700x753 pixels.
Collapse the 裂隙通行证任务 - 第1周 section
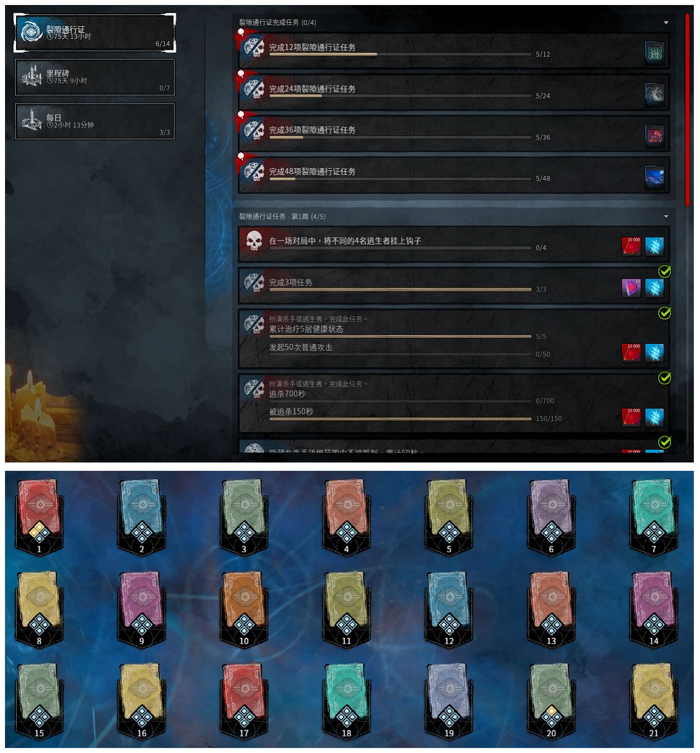[666, 216]
